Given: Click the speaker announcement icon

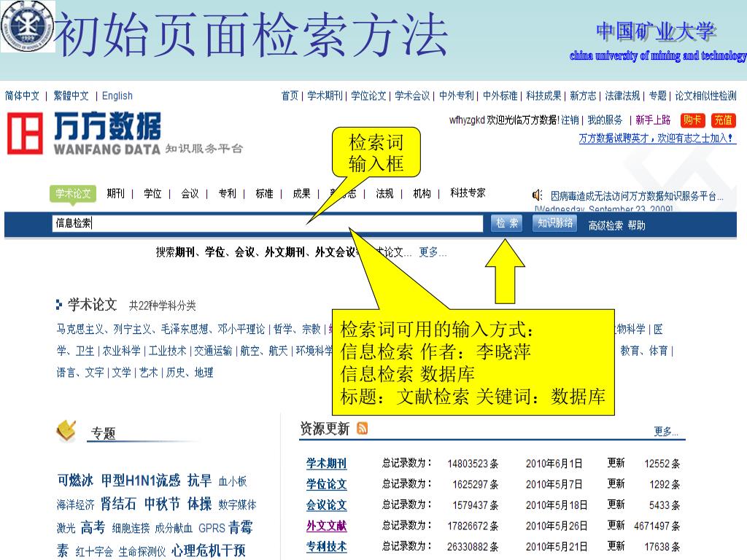Looking at the screenshot, I should [x=538, y=195].
